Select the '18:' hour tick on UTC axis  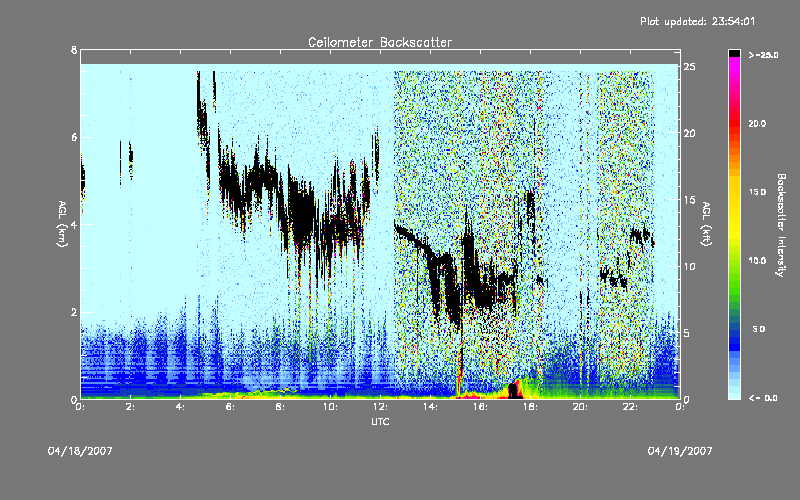tap(530, 407)
